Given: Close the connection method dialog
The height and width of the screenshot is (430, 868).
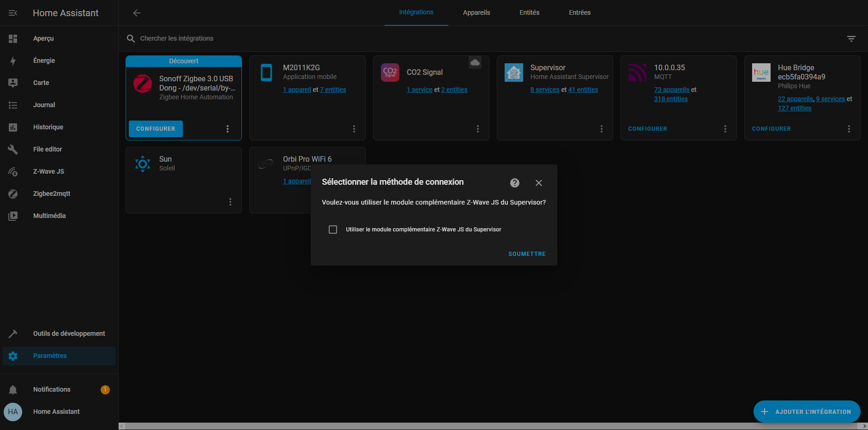Looking at the screenshot, I should click(539, 183).
